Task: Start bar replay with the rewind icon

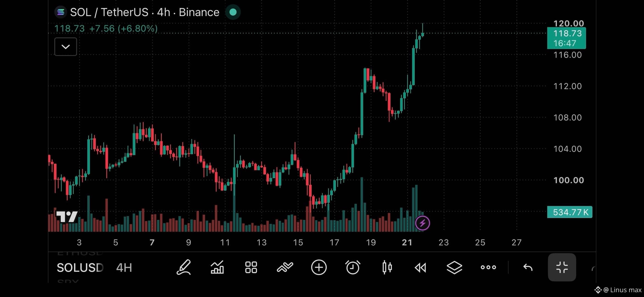Action: click(x=420, y=268)
